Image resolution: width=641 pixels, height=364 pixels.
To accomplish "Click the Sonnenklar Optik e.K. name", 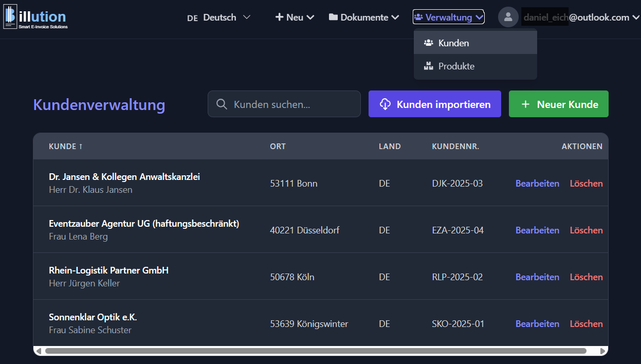I will tap(93, 317).
